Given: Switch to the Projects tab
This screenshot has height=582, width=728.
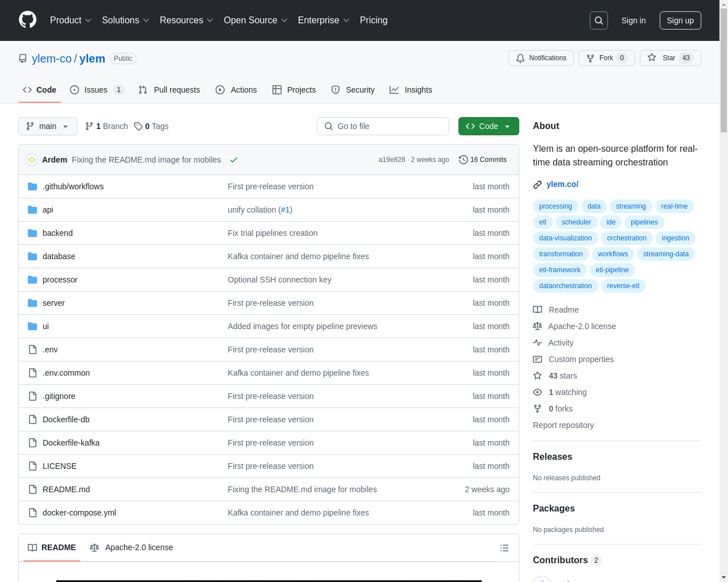Looking at the screenshot, I should pyautogui.click(x=294, y=90).
